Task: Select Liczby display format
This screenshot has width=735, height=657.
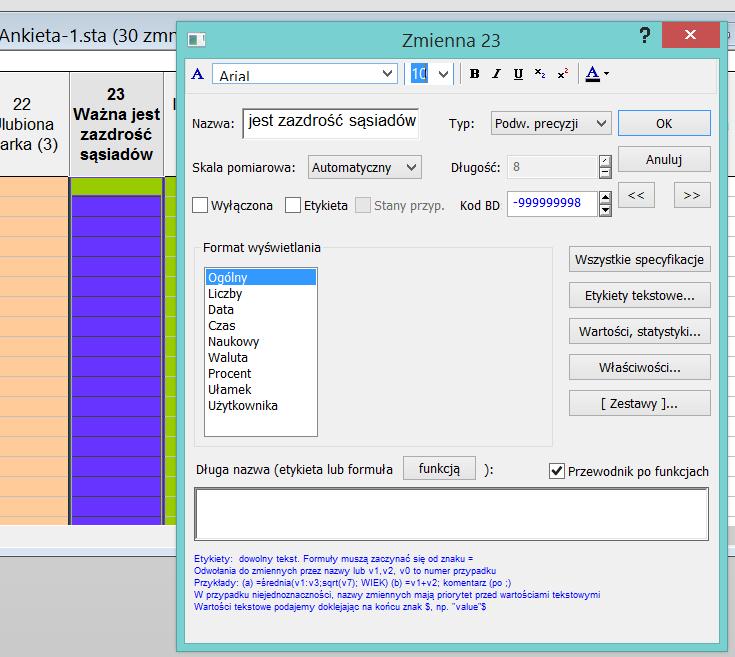Action: pos(261,294)
